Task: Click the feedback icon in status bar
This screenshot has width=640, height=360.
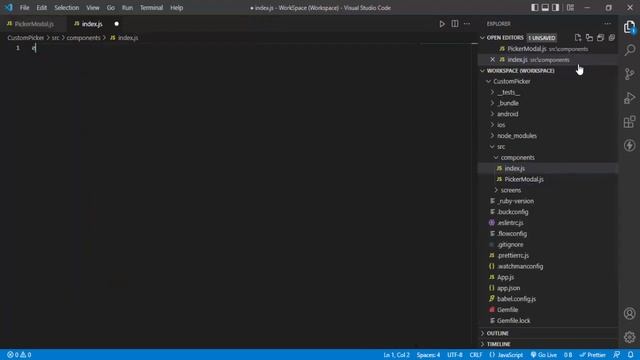Action: point(617,355)
